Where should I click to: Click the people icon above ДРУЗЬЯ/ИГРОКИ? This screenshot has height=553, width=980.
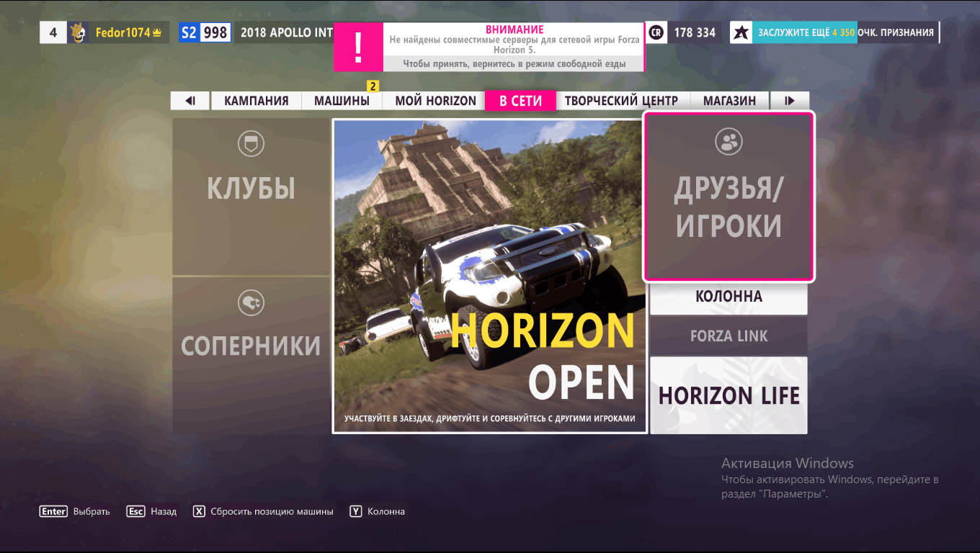[729, 141]
